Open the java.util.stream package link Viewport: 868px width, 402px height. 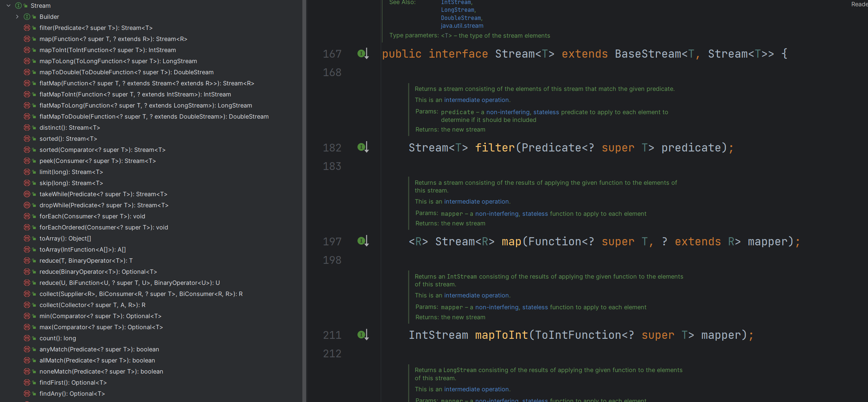tap(462, 25)
